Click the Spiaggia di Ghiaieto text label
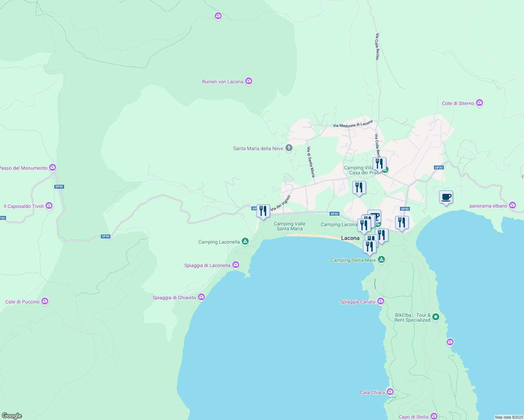The image size is (524, 420). [174, 297]
